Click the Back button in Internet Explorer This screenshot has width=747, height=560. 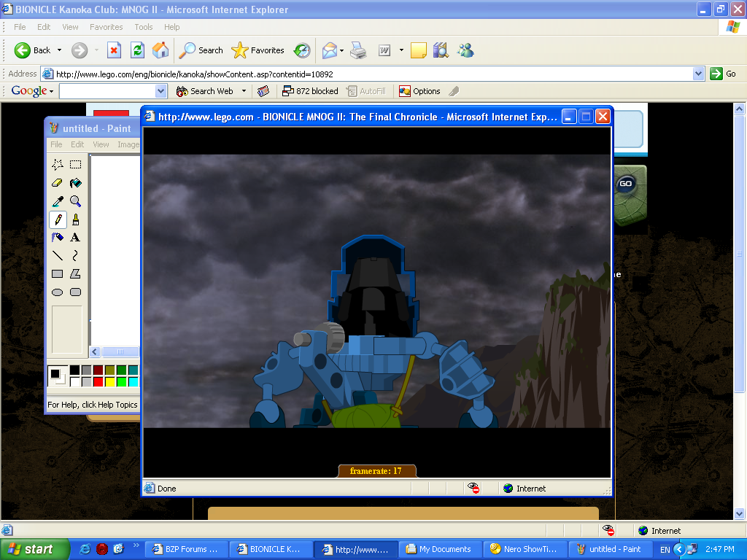click(32, 50)
